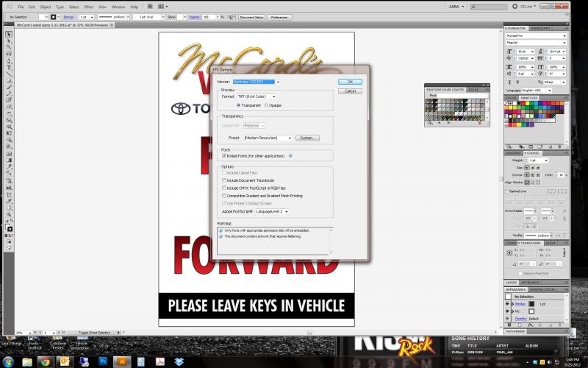
Task: Click the zoom level field in the status bar
Action: coord(22,333)
